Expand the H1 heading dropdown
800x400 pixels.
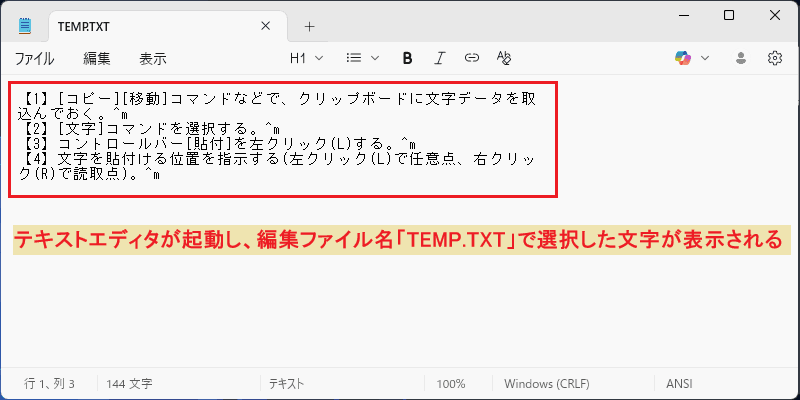tap(307, 58)
